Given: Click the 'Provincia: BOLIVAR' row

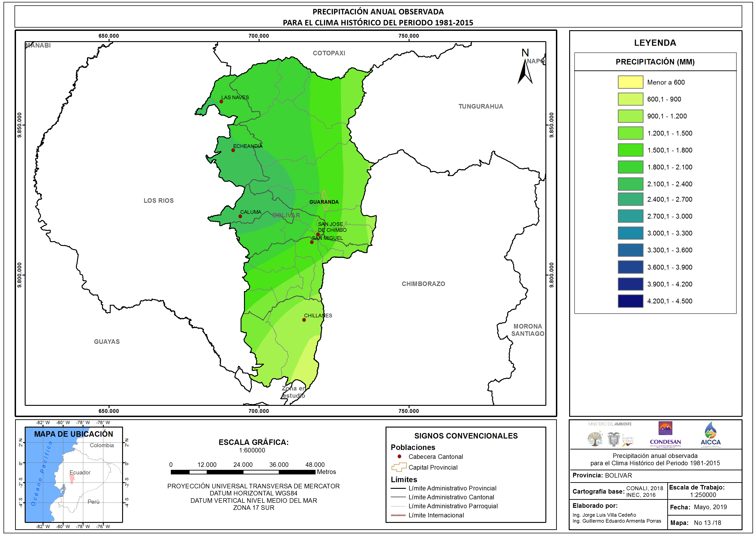Looking at the screenshot, I should click(x=656, y=475).
